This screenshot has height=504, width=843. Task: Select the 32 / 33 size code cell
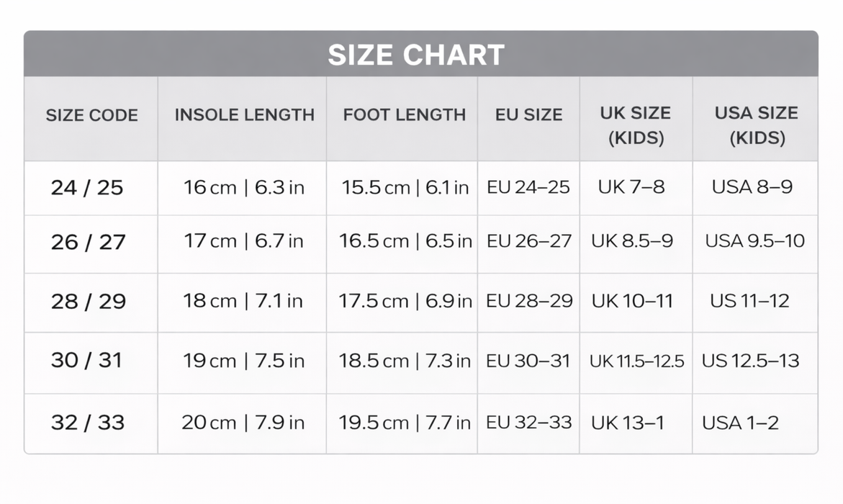[88, 423]
